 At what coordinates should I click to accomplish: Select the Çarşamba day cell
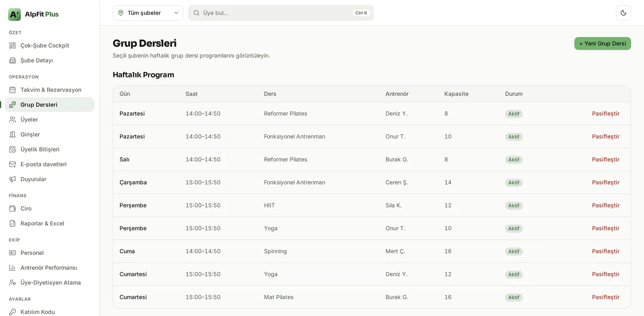133,182
